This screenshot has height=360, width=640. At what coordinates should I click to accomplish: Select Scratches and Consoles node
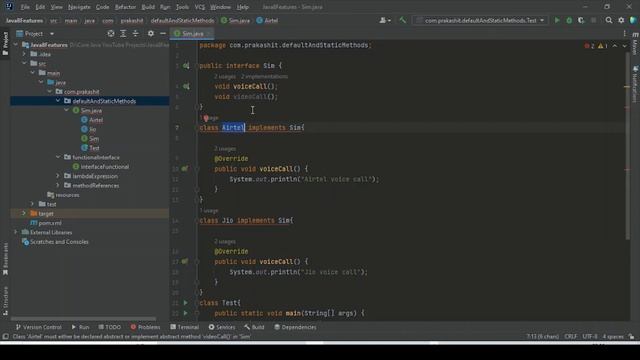click(56, 242)
